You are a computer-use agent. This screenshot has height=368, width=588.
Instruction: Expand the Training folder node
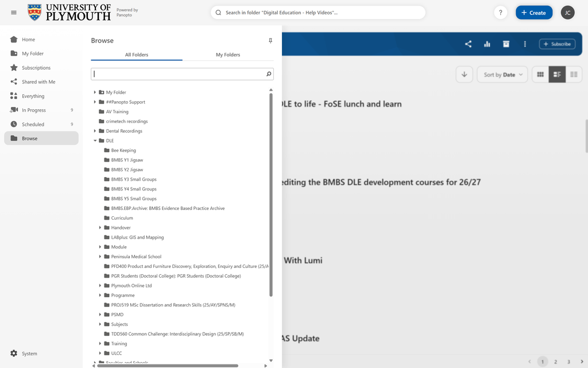(100, 343)
